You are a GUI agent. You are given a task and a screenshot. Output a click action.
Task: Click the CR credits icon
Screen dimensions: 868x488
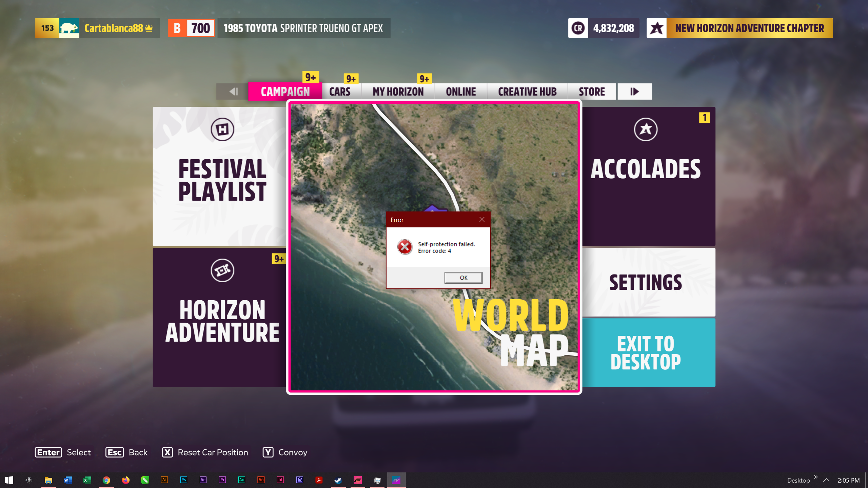(578, 28)
